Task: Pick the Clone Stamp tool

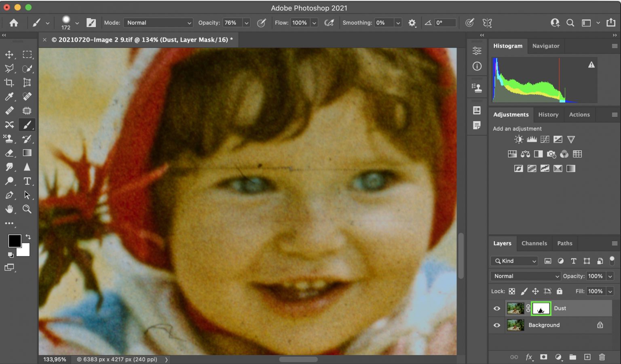Action: tap(9, 139)
